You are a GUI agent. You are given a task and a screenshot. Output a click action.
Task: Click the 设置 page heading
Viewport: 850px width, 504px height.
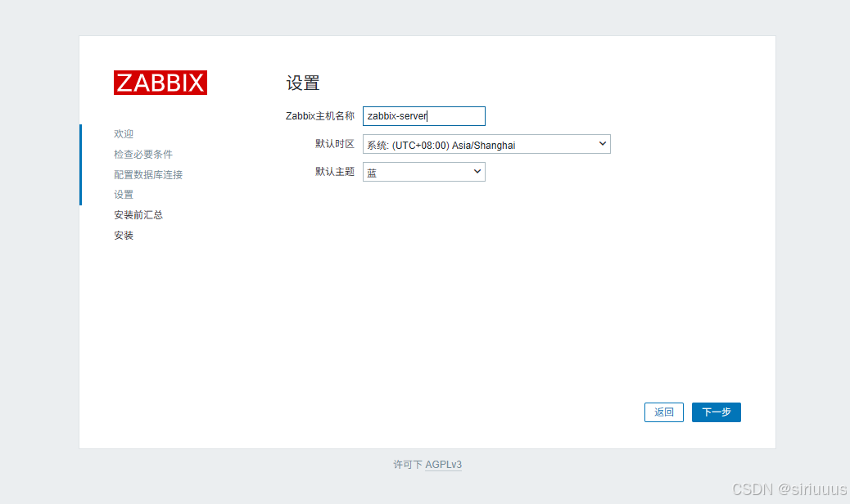coord(303,83)
